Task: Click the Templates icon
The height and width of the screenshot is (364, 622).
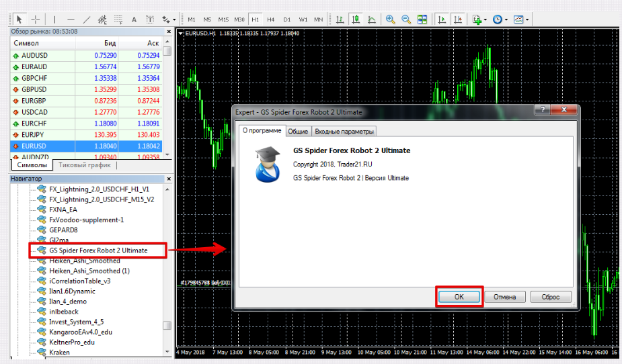Action: pos(518,19)
